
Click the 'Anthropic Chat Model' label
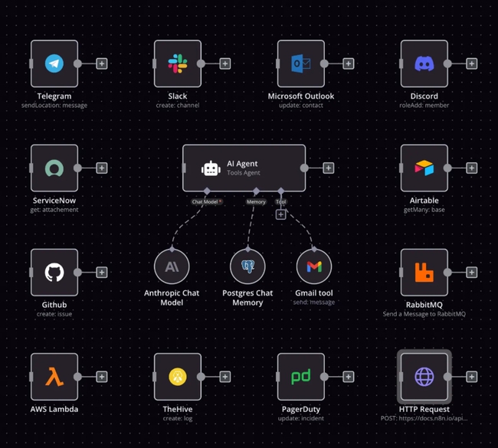tap(172, 298)
